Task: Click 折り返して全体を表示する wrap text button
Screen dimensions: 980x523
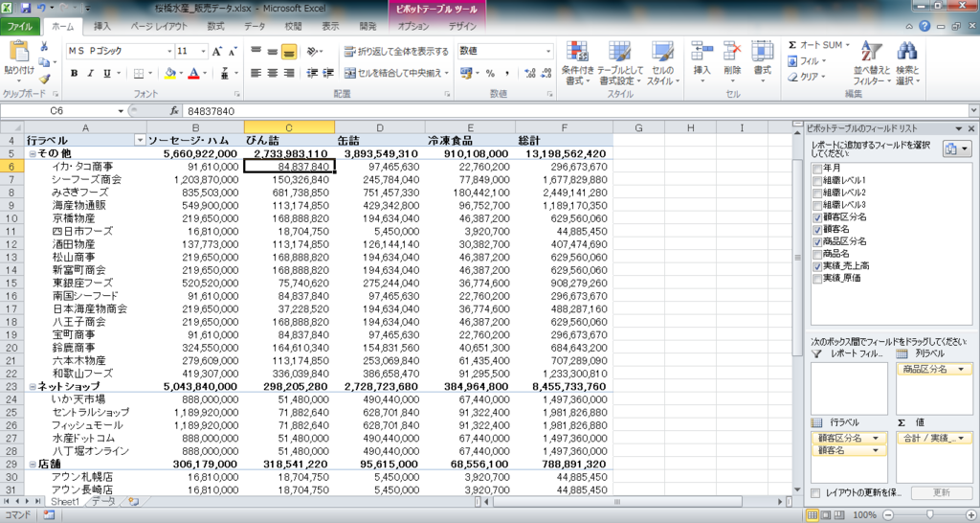Action: tap(396, 52)
